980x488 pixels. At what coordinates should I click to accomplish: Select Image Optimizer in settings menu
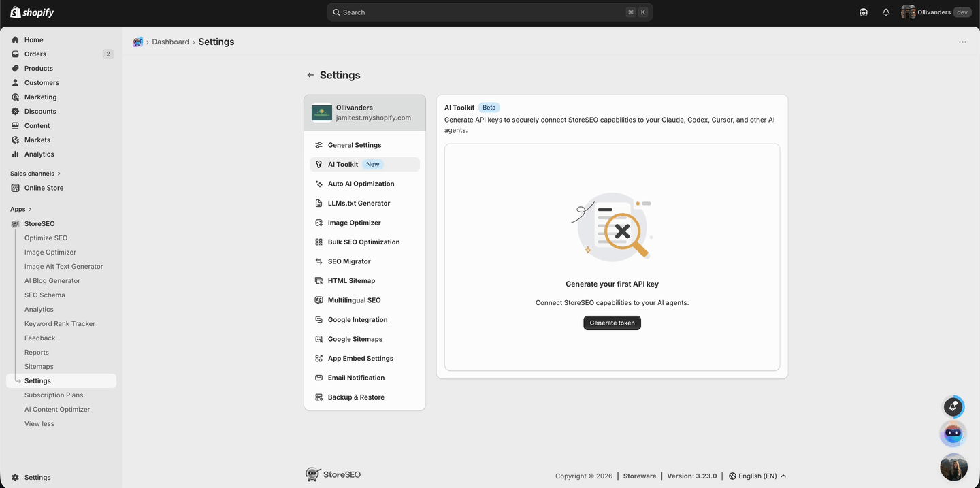pyautogui.click(x=365, y=223)
